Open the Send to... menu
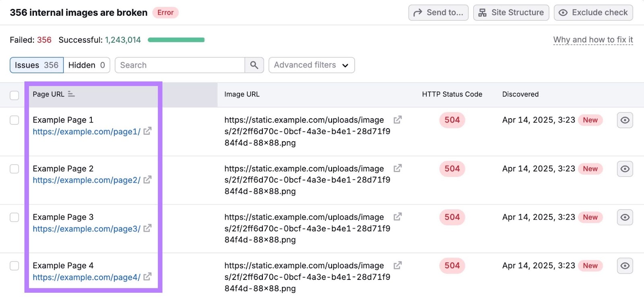 pyautogui.click(x=438, y=12)
